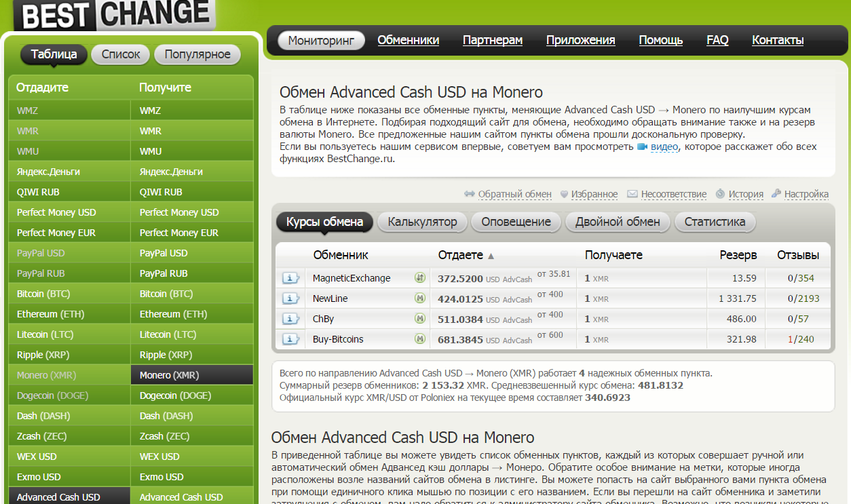The height and width of the screenshot is (504, 851).
Task: Sort the table by the Отдаете column arrow
Action: pyautogui.click(x=491, y=256)
